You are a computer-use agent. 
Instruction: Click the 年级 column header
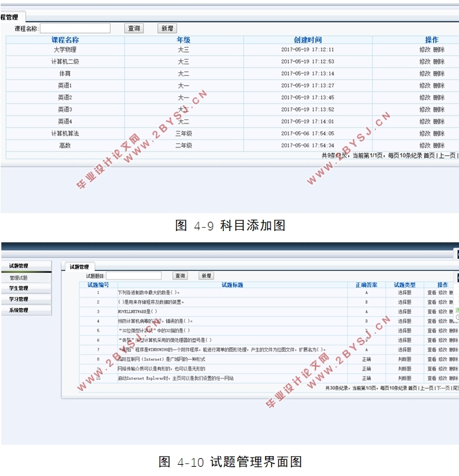point(183,40)
